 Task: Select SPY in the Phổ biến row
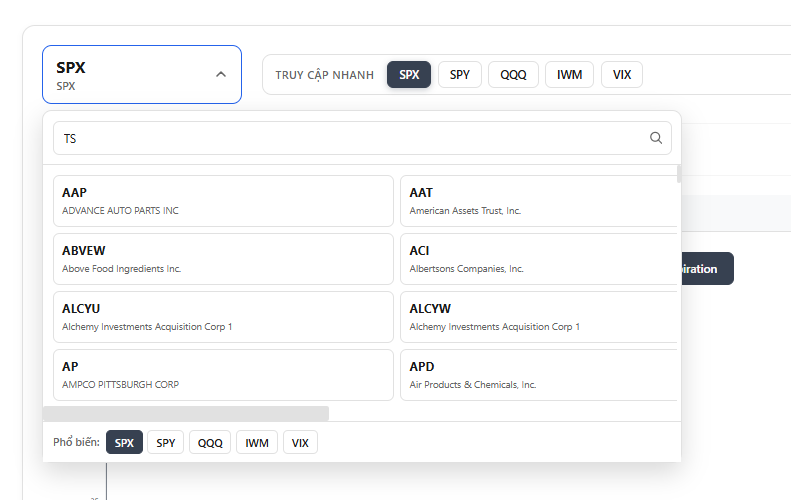165,442
